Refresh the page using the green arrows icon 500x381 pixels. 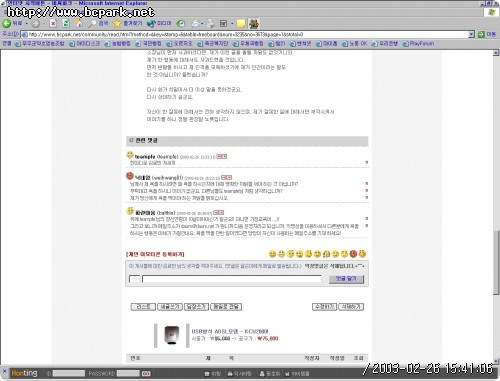pyautogui.click(x=66, y=23)
